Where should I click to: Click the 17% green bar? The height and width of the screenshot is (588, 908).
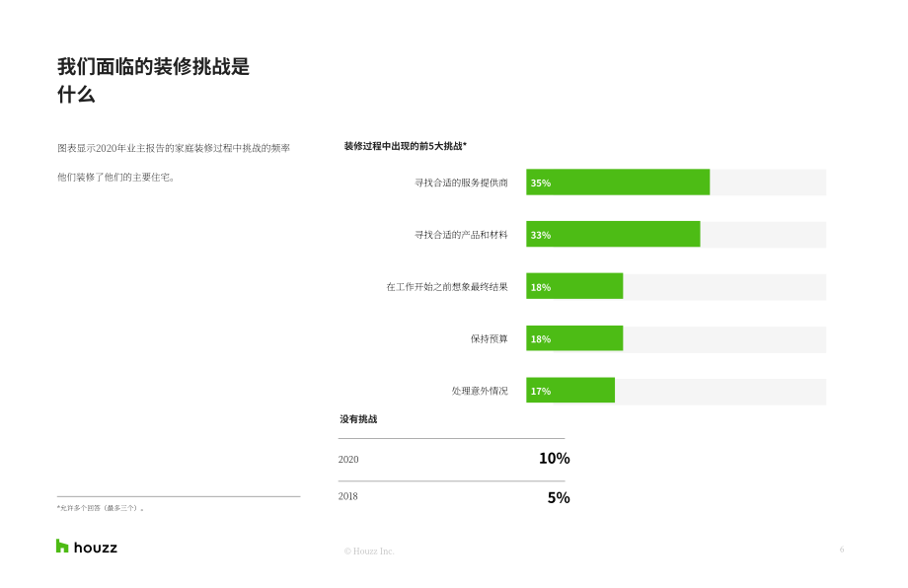pos(570,390)
